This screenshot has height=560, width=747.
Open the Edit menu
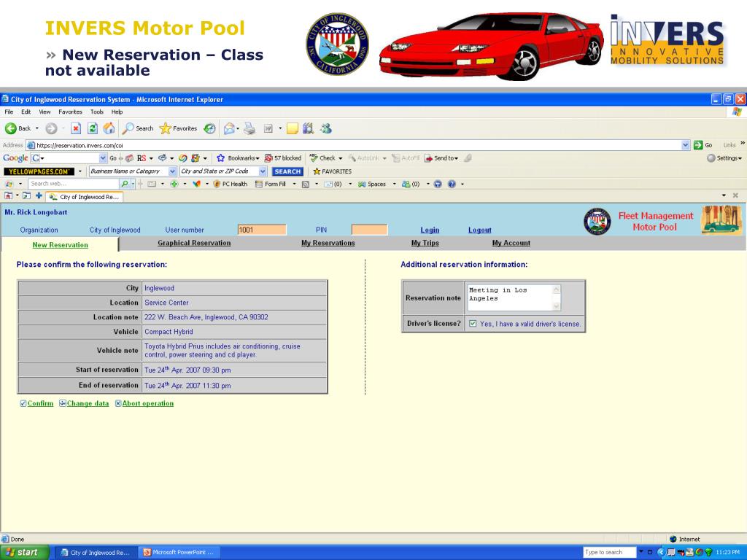[26, 112]
